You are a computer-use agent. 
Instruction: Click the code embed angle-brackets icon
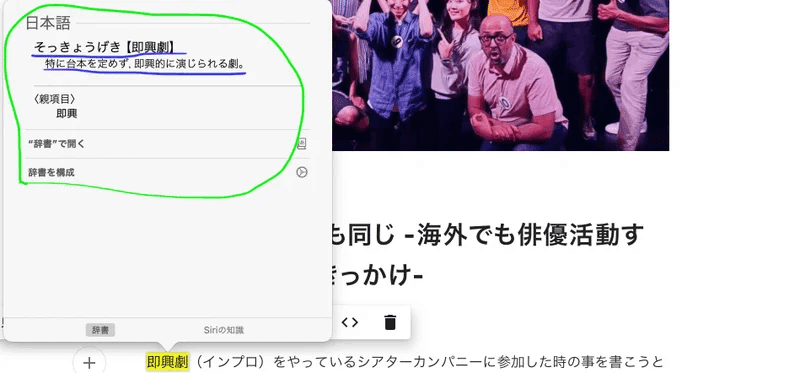pyautogui.click(x=350, y=322)
